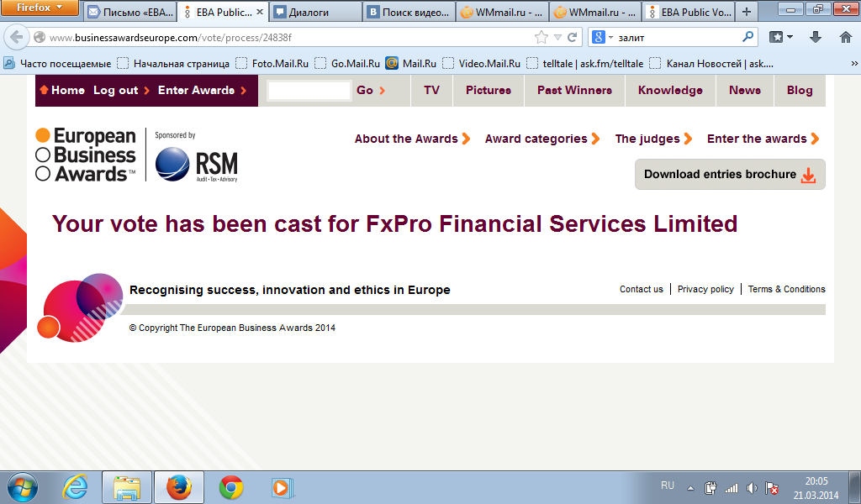Open Terms & Conditions footer link
The image size is (861, 504).
pyautogui.click(x=786, y=289)
